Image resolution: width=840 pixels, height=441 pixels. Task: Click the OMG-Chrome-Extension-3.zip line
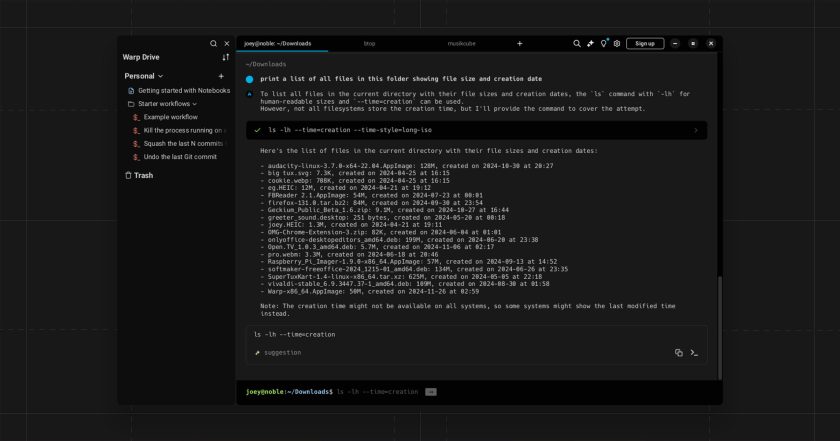click(x=381, y=233)
